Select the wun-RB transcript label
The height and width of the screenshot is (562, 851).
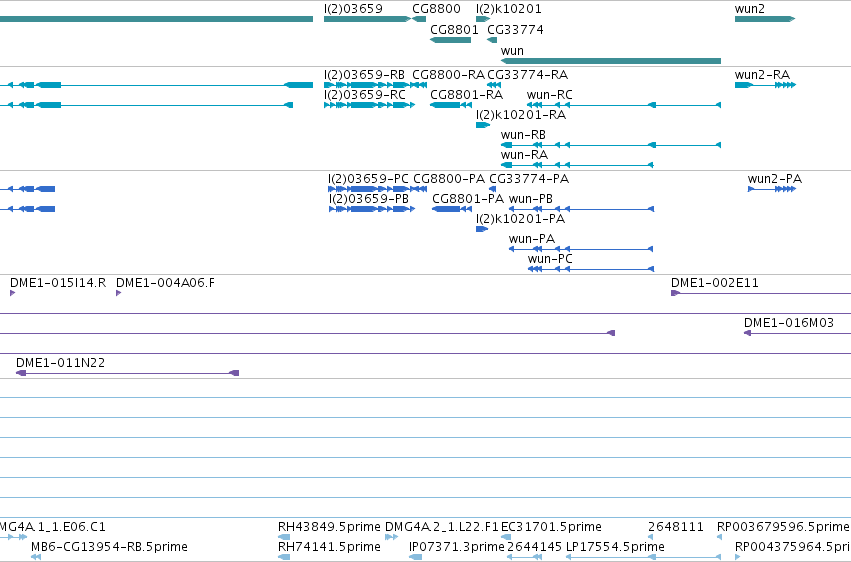523,135
